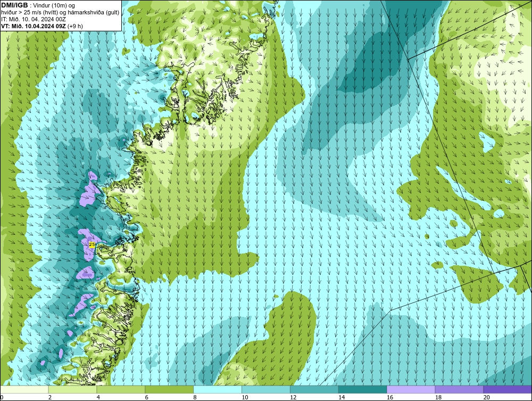This screenshot has width=532, height=401.
Task: Click the 10–12 m/s legend color swatch
Action: (x=266, y=389)
